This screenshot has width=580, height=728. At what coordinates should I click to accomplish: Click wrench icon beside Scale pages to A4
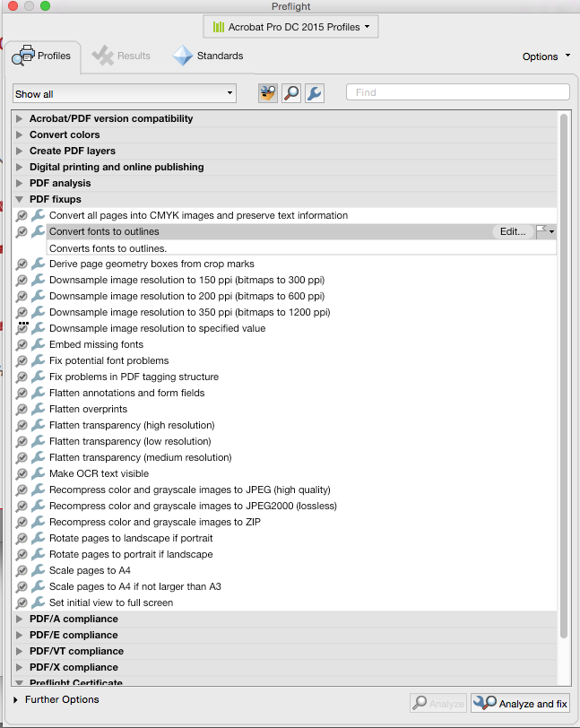38,569
